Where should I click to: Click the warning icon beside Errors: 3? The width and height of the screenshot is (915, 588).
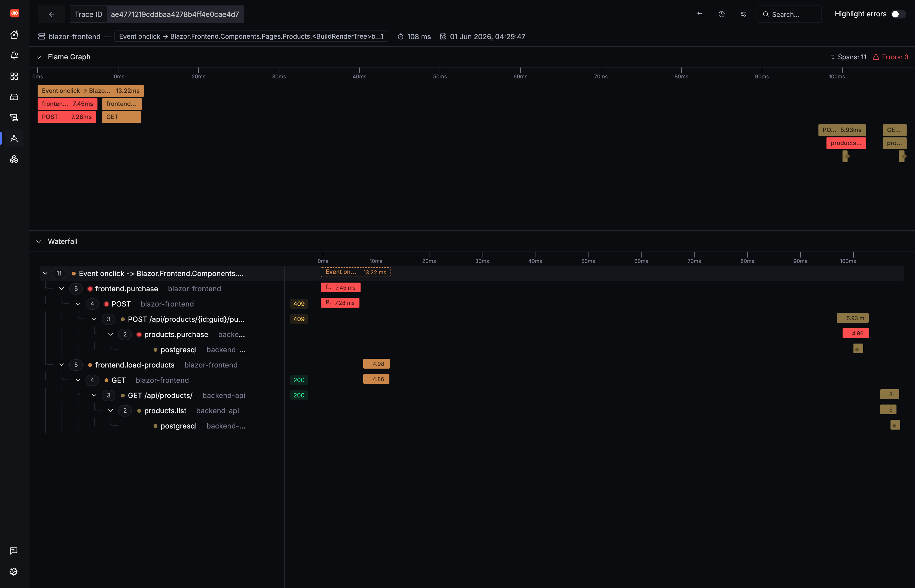coord(876,57)
